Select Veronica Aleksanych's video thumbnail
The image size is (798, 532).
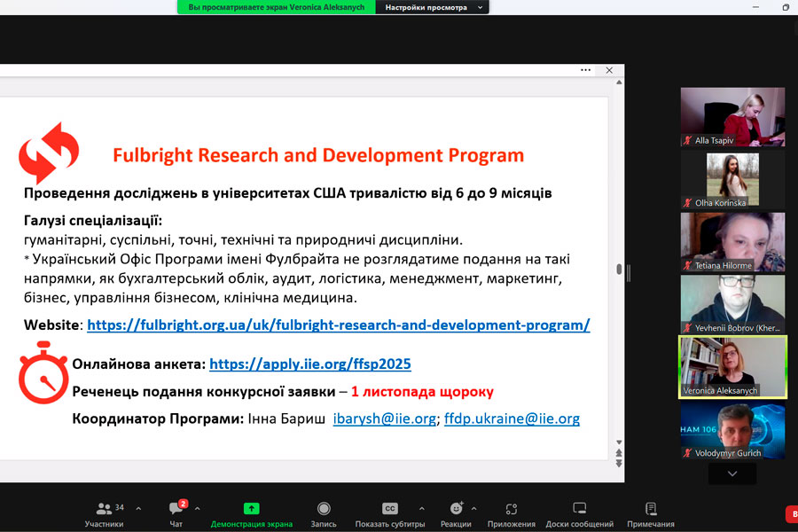(x=732, y=367)
